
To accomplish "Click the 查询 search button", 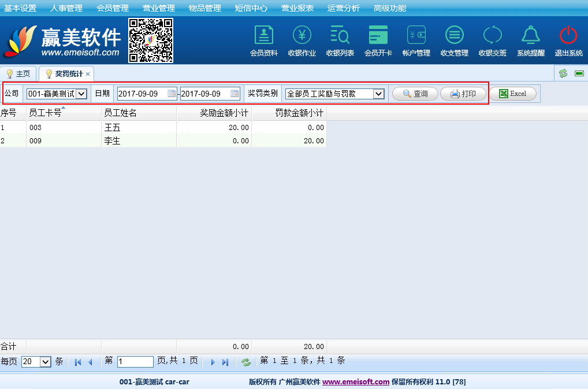I will pos(415,94).
